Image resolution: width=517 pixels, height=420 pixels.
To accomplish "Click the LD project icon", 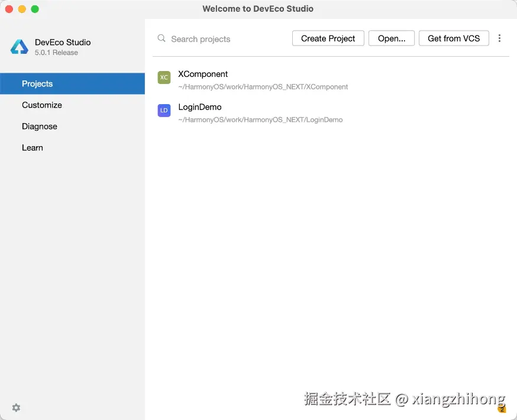I will click(164, 111).
